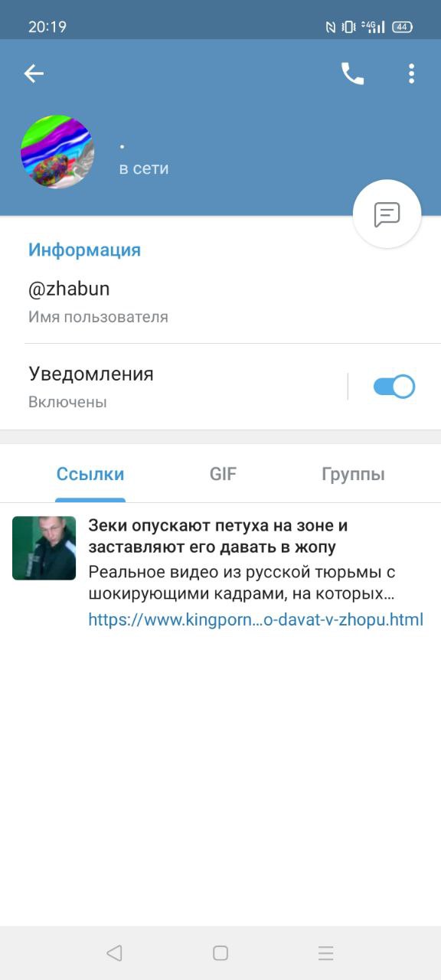Open the shared link thumbnail image

click(44, 548)
